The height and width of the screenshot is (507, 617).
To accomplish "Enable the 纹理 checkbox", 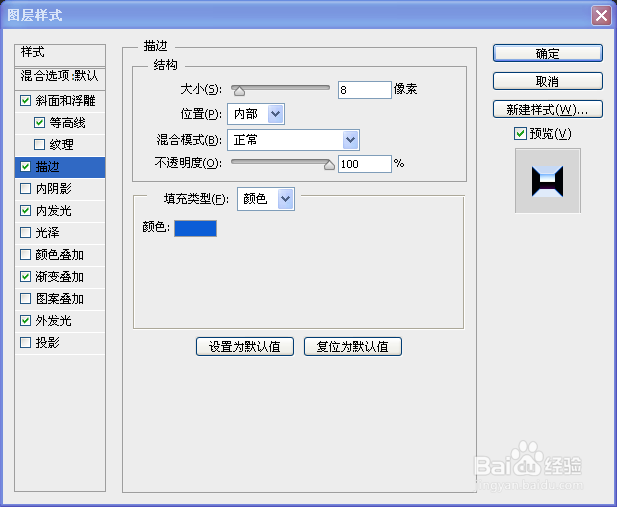I will click(x=39, y=145).
